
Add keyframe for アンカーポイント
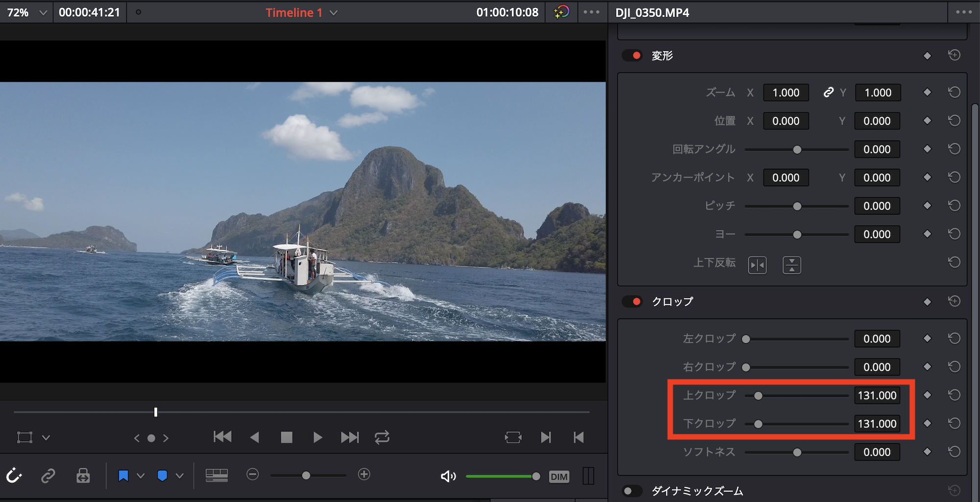pos(927,177)
